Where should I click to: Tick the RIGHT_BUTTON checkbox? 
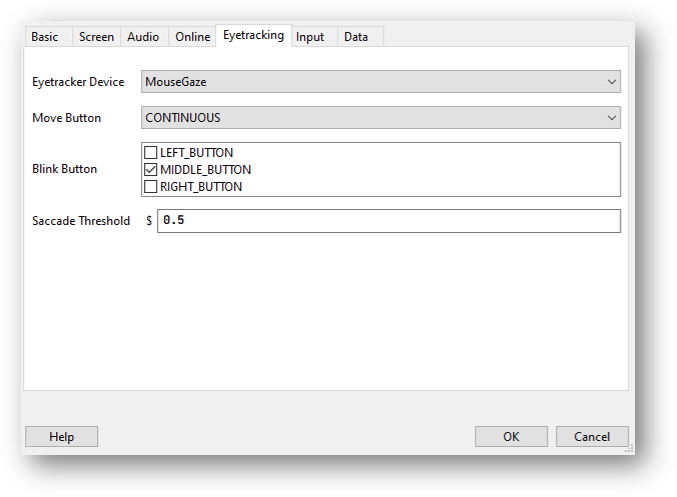[150, 187]
